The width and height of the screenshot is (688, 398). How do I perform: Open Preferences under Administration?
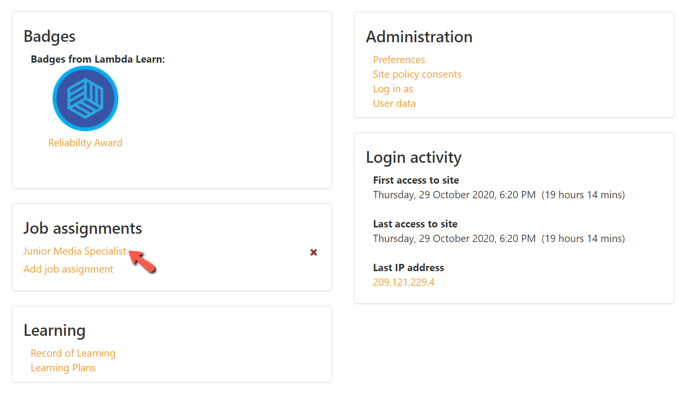(399, 60)
